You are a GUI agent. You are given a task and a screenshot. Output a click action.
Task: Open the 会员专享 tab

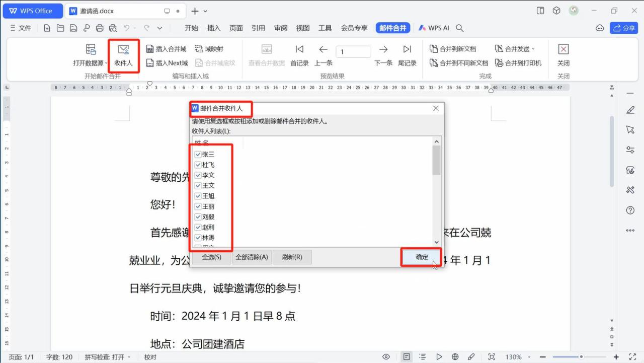pos(354,28)
